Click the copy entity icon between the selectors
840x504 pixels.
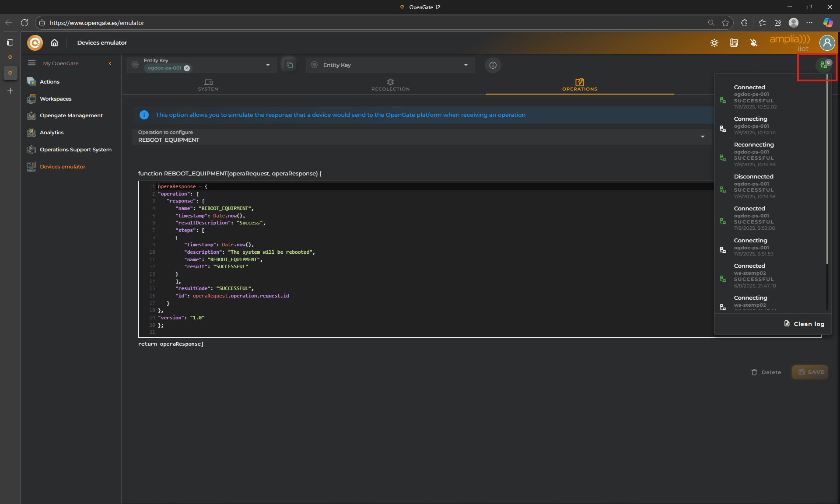290,65
